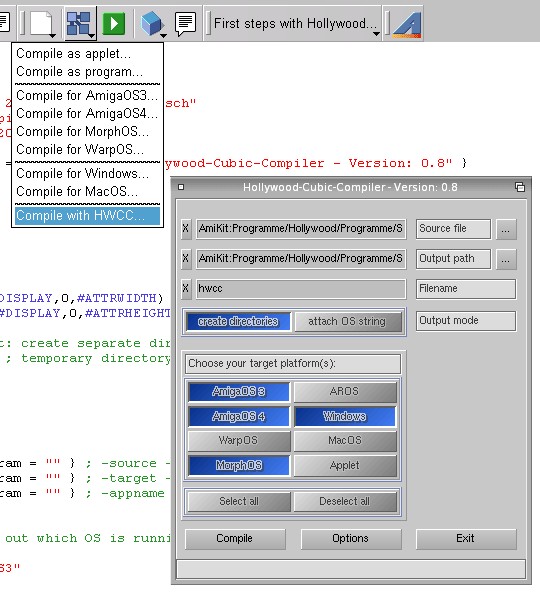
Task: Click the Compile button
Action: coord(235,538)
